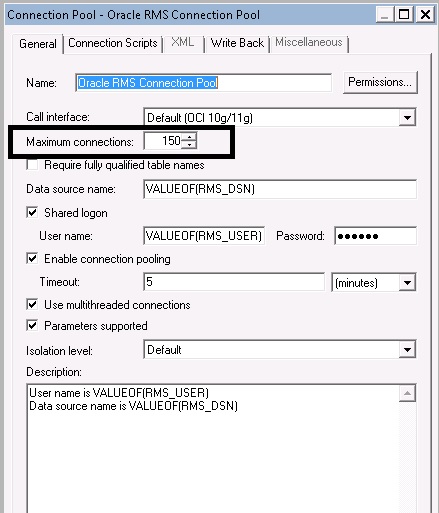This screenshot has height=513, width=439.
Task: Minimize the Connection Pool dialog
Action: coord(385,15)
